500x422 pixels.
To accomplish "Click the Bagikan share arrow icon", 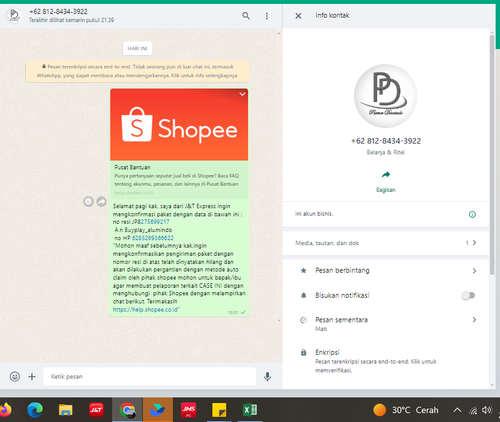I will point(386,174).
